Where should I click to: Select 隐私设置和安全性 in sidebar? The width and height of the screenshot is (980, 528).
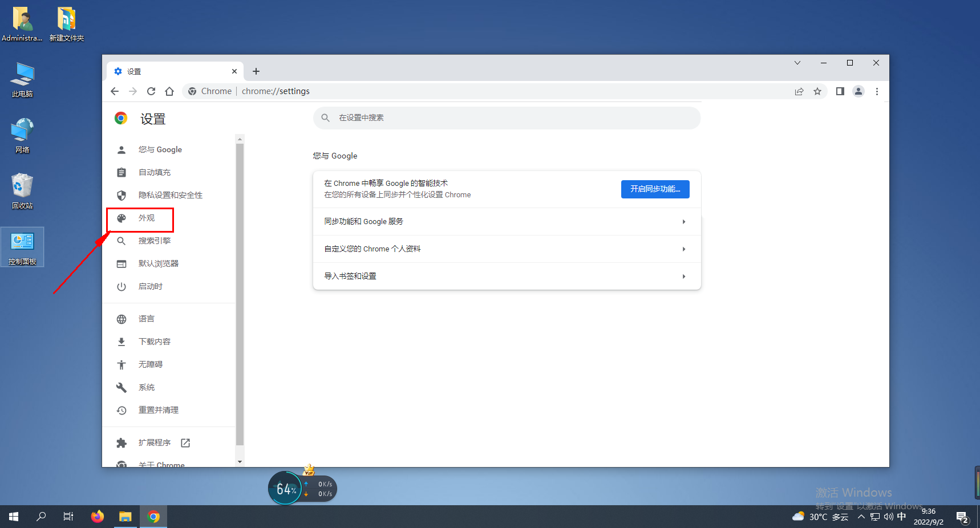(170, 196)
